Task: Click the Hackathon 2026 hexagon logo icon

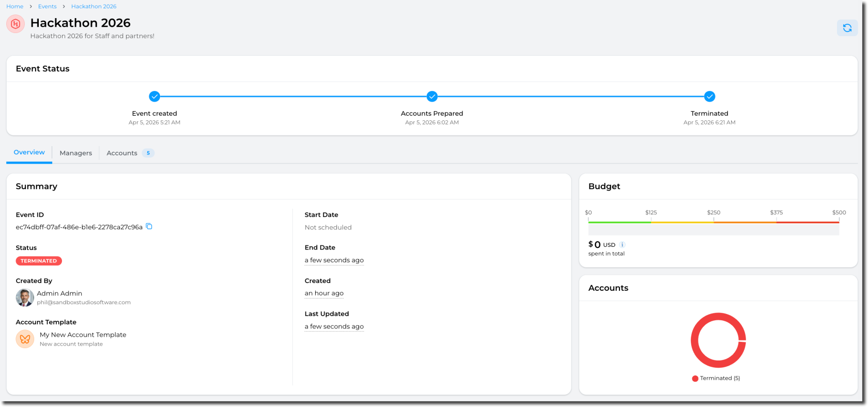Action: click(16, 24)
